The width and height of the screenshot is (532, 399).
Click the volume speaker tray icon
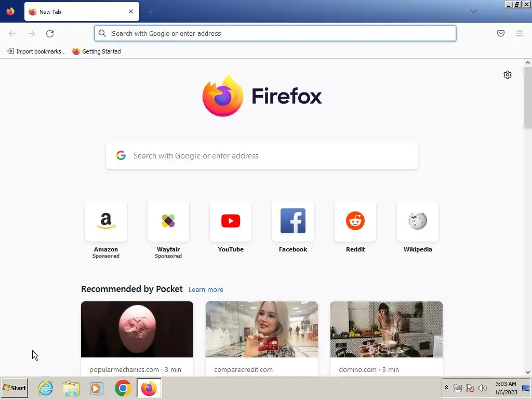click(x=482, y=388)
